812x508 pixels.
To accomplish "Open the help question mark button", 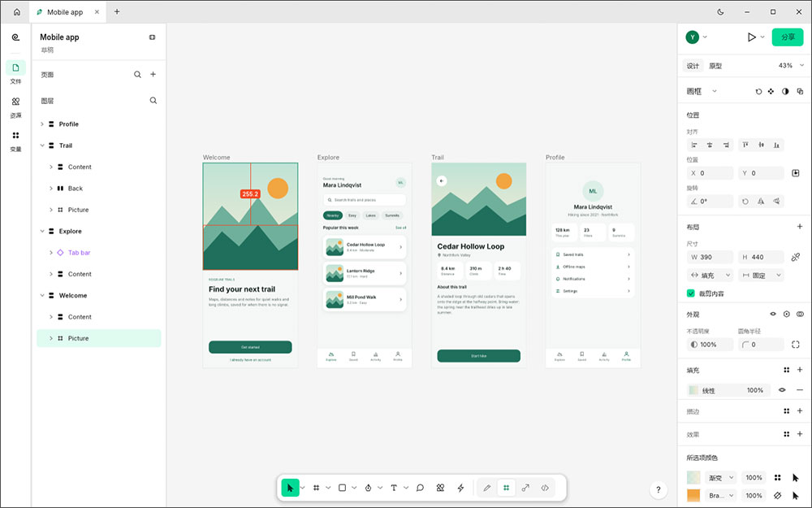I will point(659,489).
